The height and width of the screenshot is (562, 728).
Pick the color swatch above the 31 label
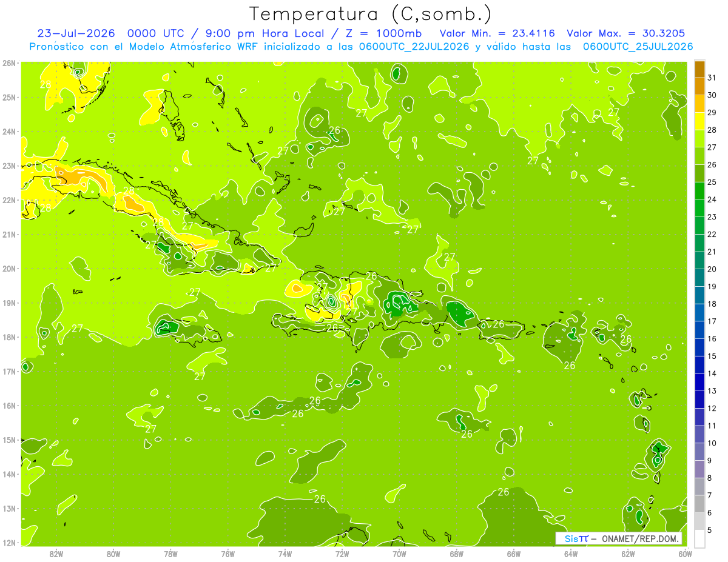tap(699, 69)
